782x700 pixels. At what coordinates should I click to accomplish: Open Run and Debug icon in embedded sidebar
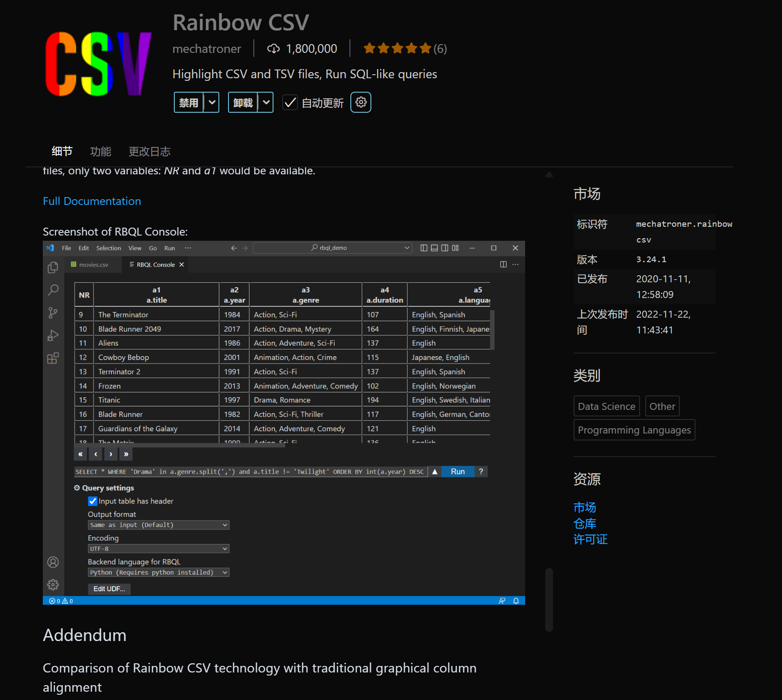click(x=53, y=335)
